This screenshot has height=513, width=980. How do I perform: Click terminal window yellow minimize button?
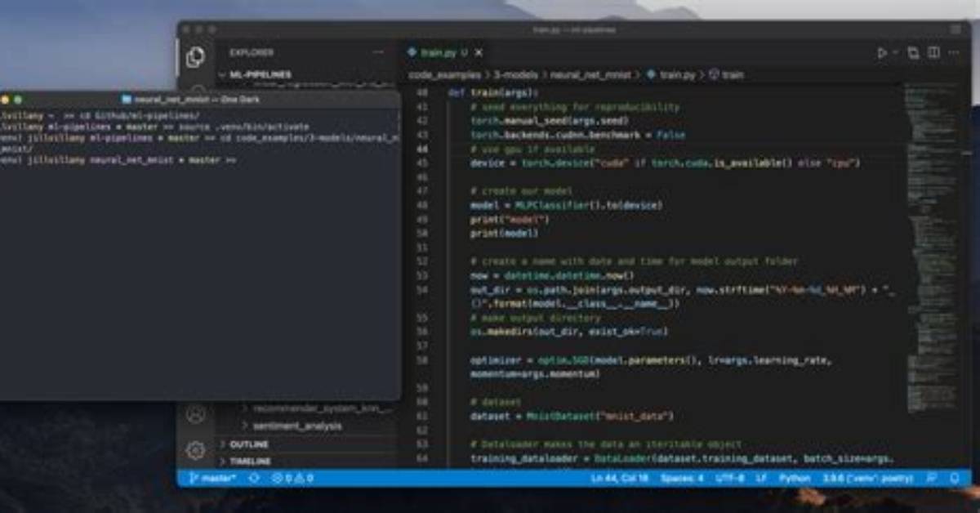pos(5,99)
